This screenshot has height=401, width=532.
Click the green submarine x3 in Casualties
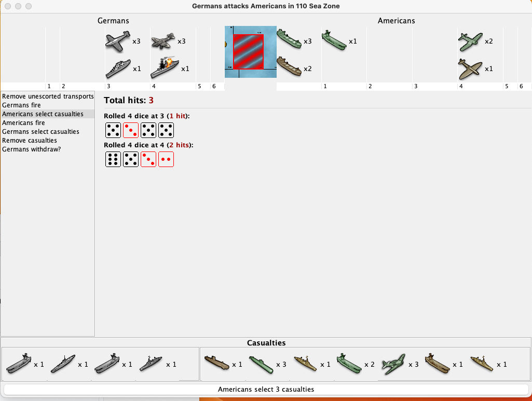pos(261,364)
